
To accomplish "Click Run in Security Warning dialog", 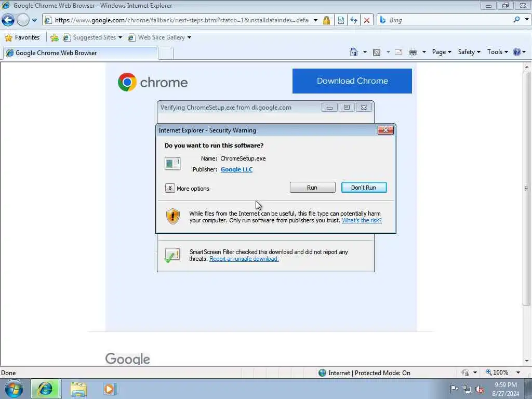I will 312,187.
